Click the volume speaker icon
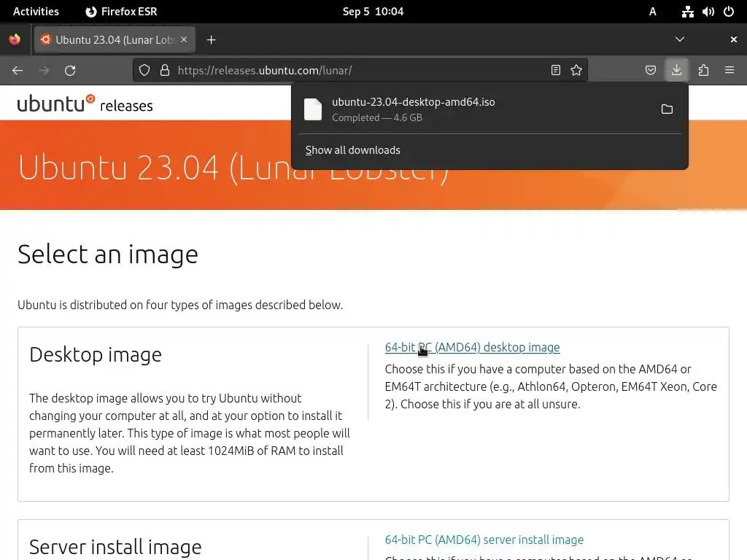 coord(708,12)
